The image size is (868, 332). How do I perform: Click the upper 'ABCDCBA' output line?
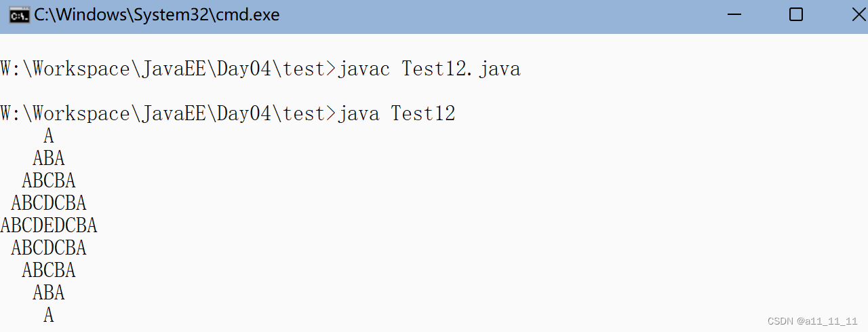[x=49, y=203]
